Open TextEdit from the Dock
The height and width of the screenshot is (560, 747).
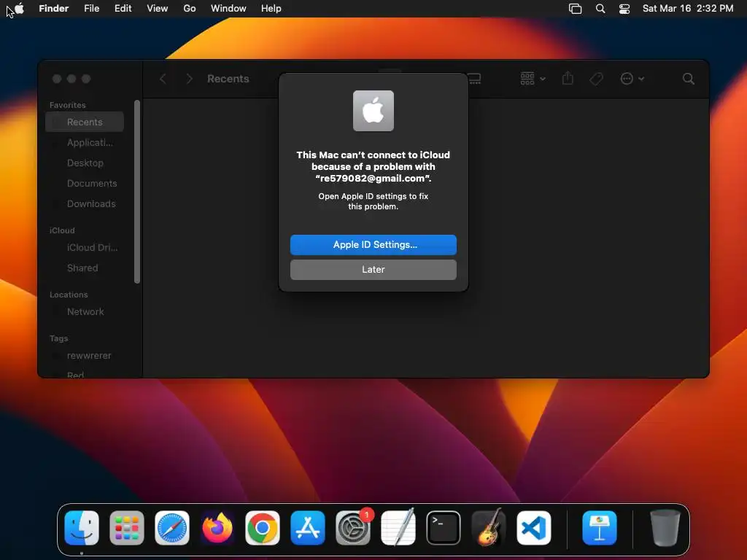[398, 528]
